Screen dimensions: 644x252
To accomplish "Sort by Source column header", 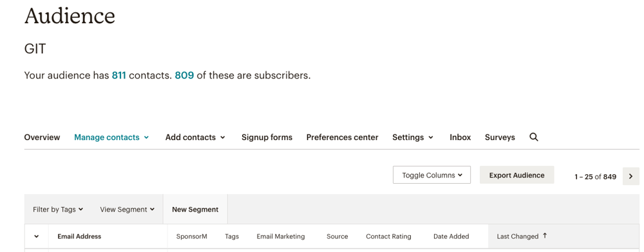I will pyautogui.click(x=337, y=237).
